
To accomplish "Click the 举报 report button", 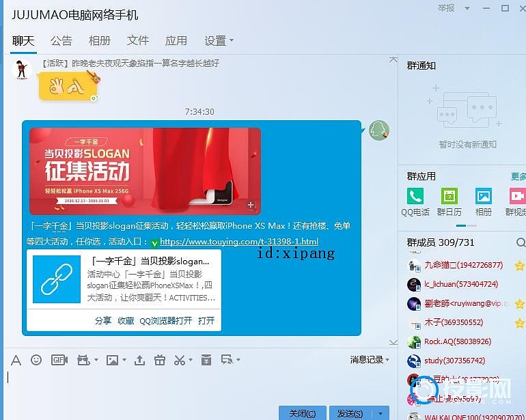I will pyautogui.click(x=446, y=8).
